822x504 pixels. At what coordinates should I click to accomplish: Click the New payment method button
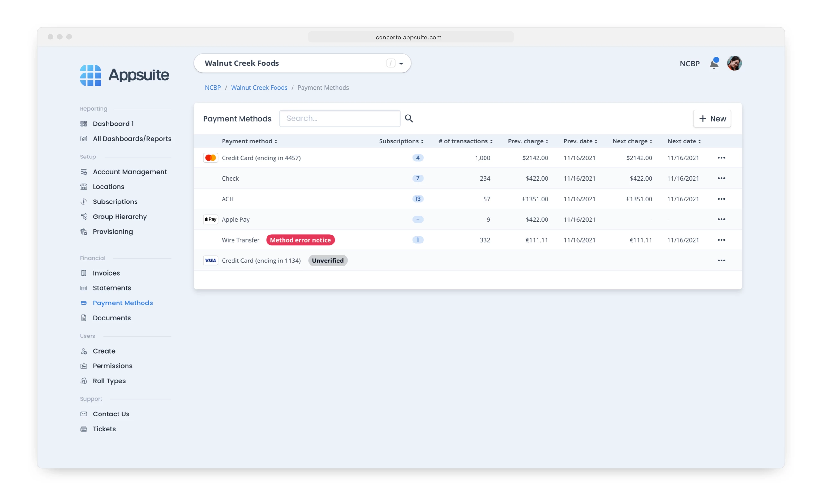click(712, 119)
